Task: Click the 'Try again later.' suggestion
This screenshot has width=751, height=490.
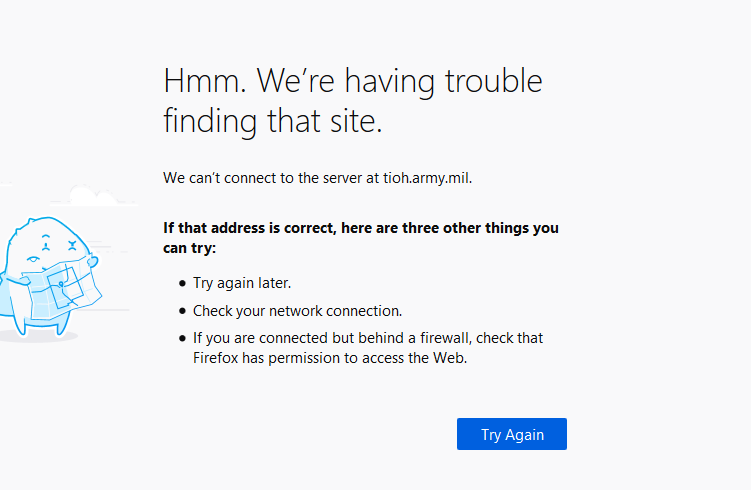Action: pyautogui.click(x=242, y=283)
